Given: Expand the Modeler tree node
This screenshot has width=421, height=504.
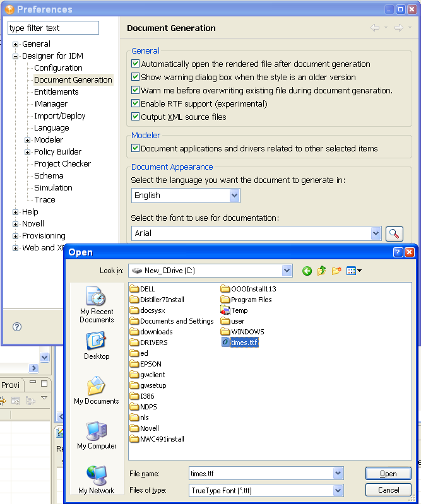Looking at the screenshot, I should (x=27, y=140).
